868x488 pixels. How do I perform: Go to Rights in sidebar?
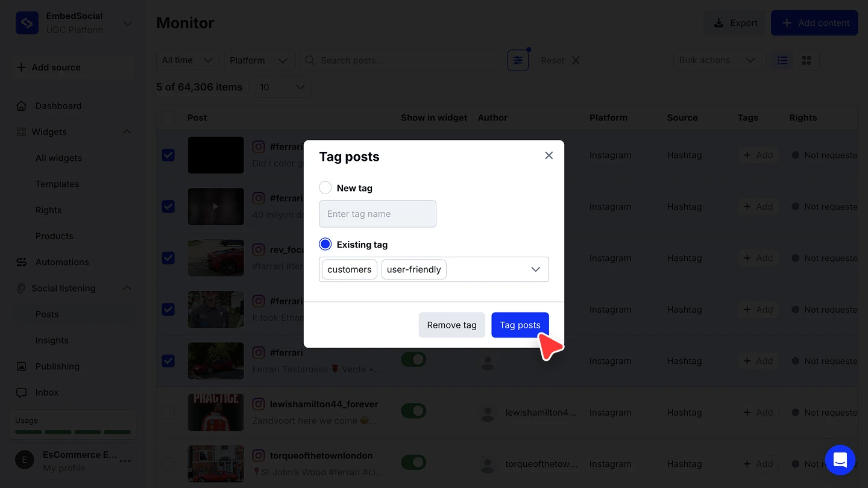[49, 210]
